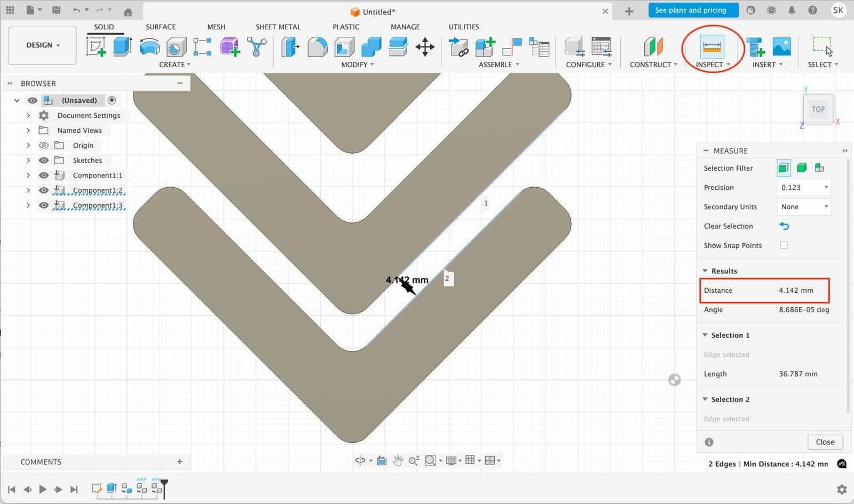
Task: Click the Move/Copy arrows icon
Action: click(425, 47)
